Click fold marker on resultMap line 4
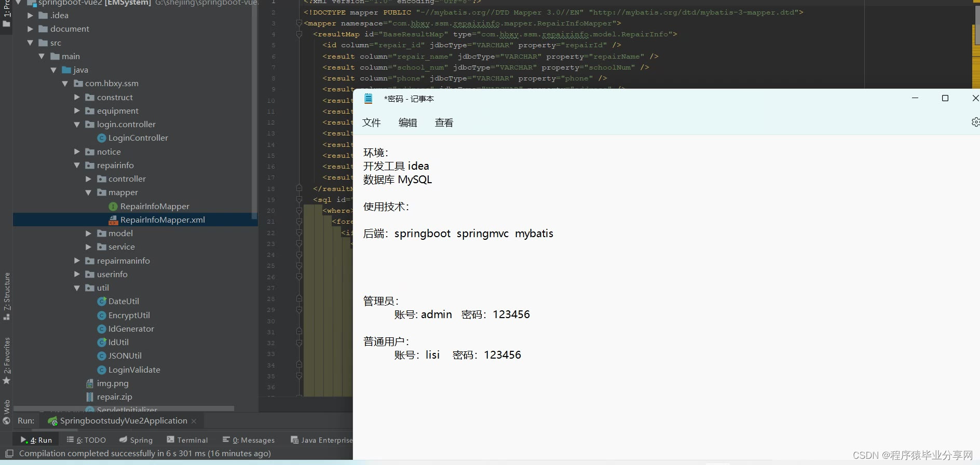 tap(299, 34)
